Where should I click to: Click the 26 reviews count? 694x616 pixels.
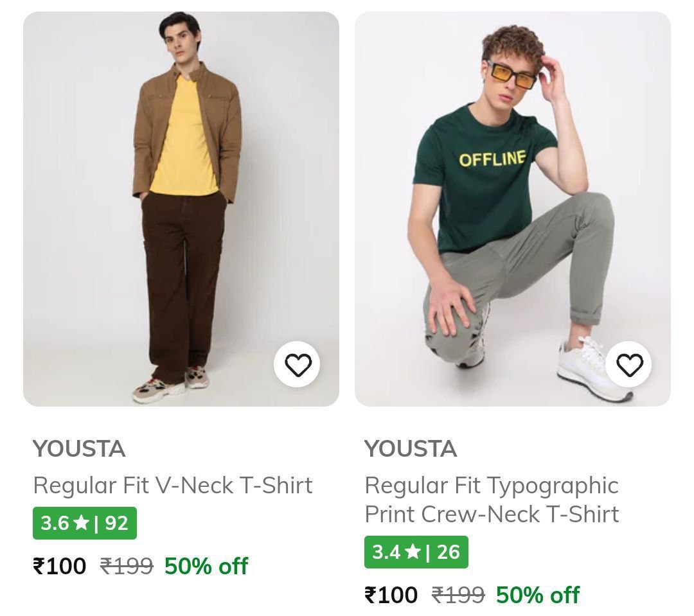click(449, 552)
